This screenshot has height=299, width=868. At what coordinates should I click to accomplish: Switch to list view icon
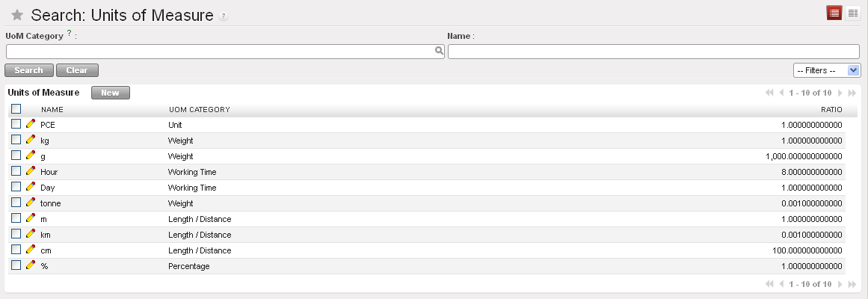point(834,13)
